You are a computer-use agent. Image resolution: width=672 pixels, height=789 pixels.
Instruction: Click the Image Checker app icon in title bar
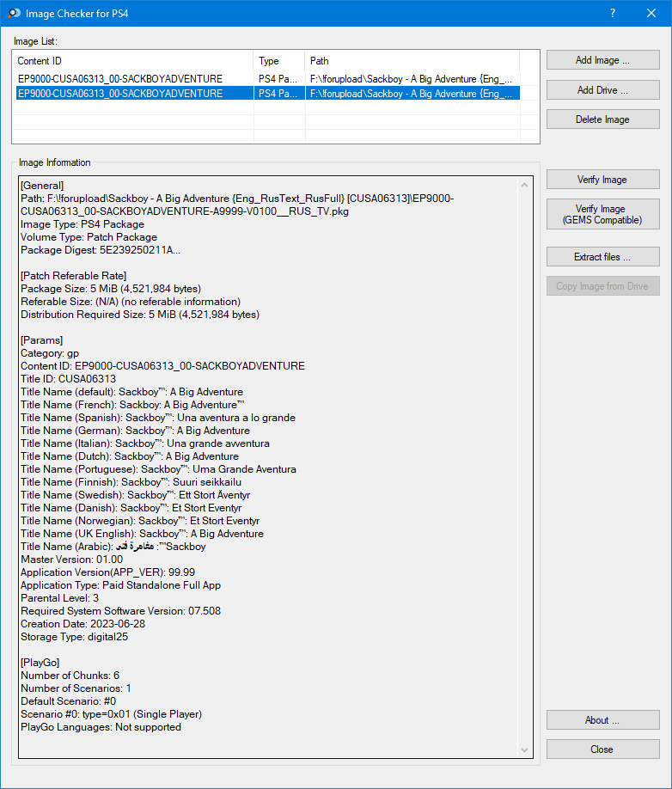[x=14, y=13]
